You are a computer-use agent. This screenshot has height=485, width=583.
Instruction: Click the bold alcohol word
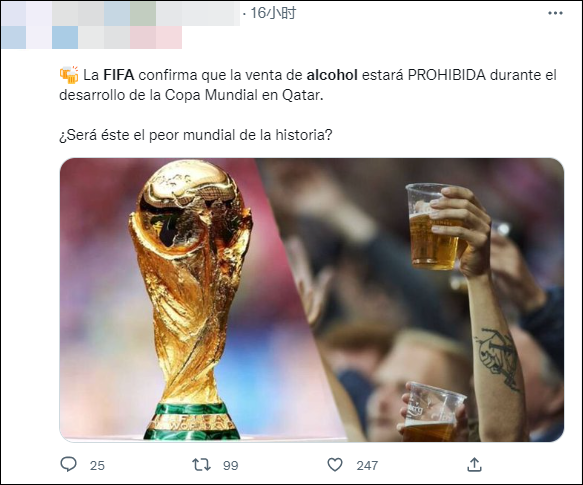[x=332, y=75]
